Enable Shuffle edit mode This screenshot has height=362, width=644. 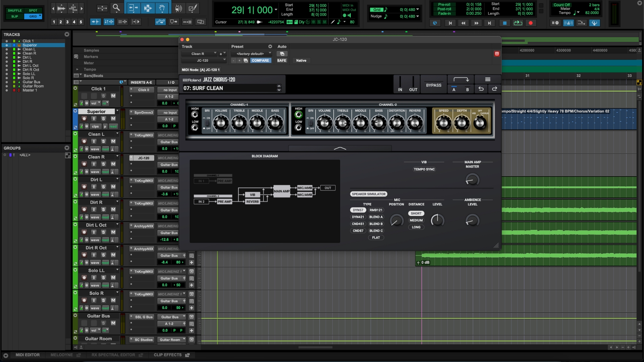point(14,10)
